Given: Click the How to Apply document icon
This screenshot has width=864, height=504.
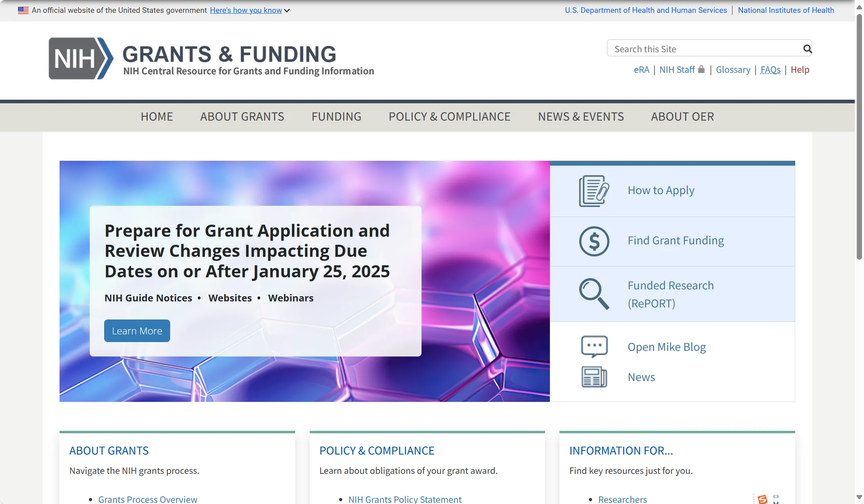Looking at the screenshot, I should (x=594, y=191).
